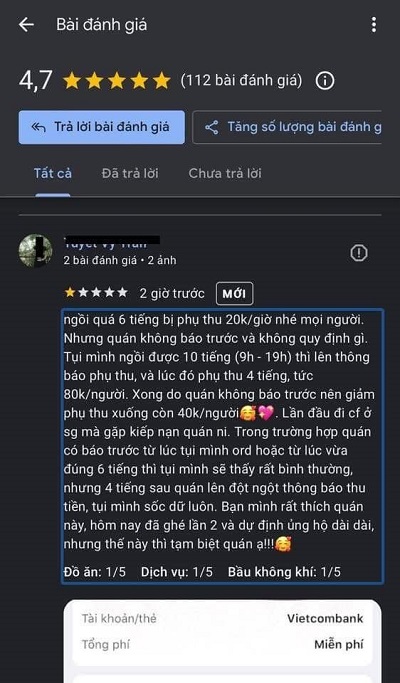Tap the info icon beside review count
This screenshot has width=400, height=683.
(325, 81)
